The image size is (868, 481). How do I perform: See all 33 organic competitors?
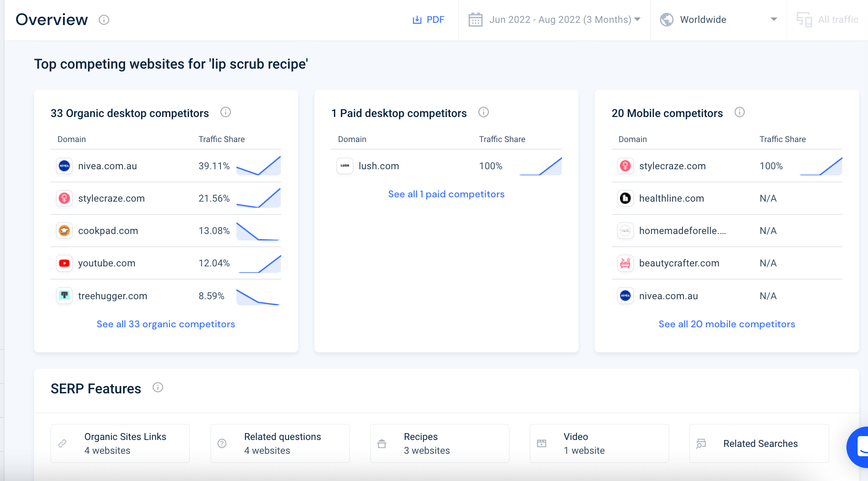click(x=166, y=324)
